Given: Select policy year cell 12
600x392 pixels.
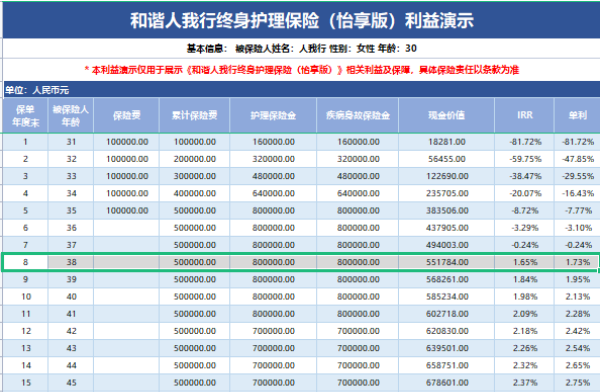Looking at the screenshot, I should point(25,332).
